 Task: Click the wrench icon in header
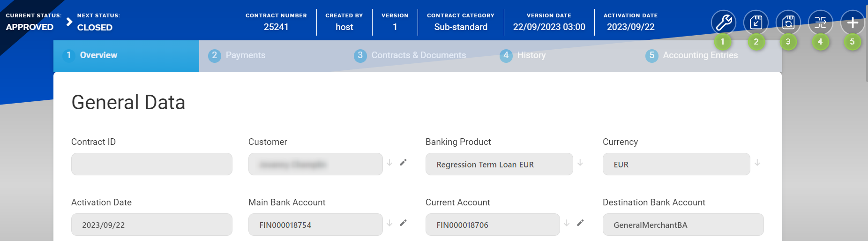[723, 23]
